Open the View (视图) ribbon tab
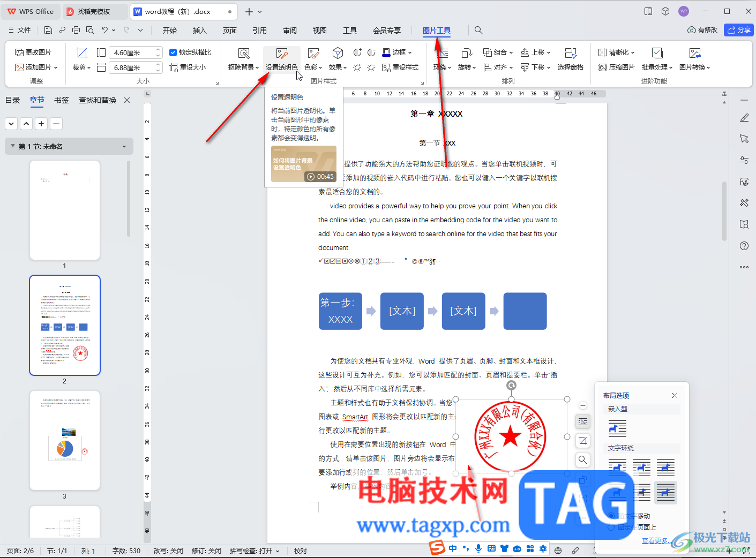Viewport: 756px width, 558px height. pyautogui.click(x=320, y=31)
